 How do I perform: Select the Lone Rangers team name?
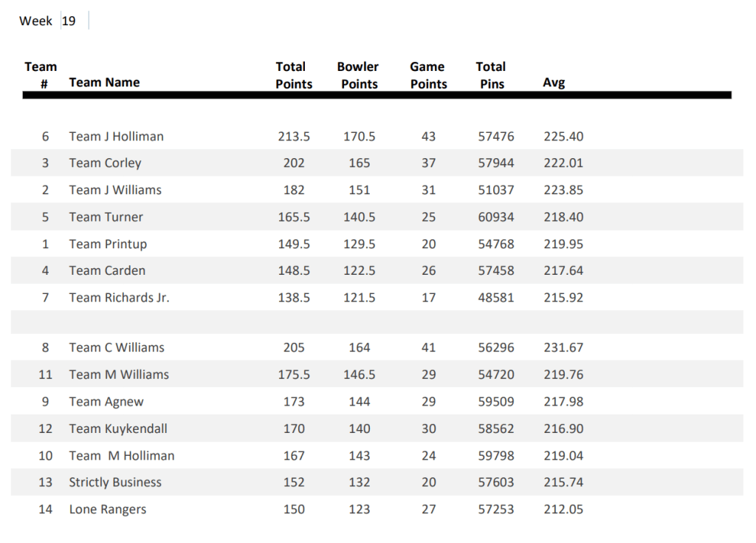(x=108, y=510)
